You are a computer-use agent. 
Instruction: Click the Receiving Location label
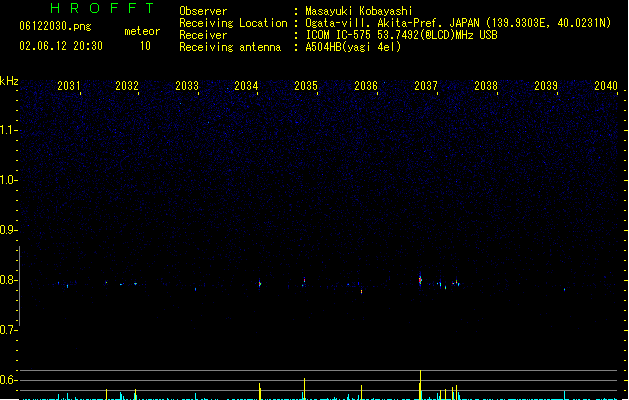pos(233,23)
